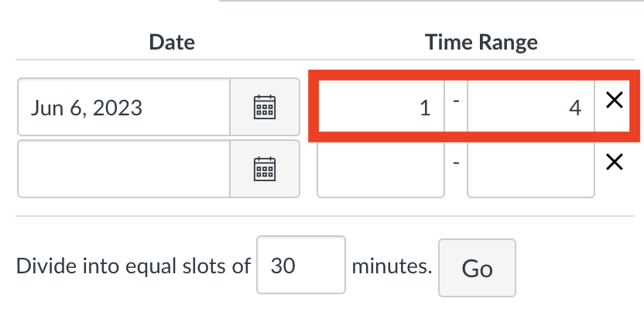Click the divider line beneath column headers
The width and height of the screenshot is (644, 319).
pyautogui.click(x=325, y=60)
